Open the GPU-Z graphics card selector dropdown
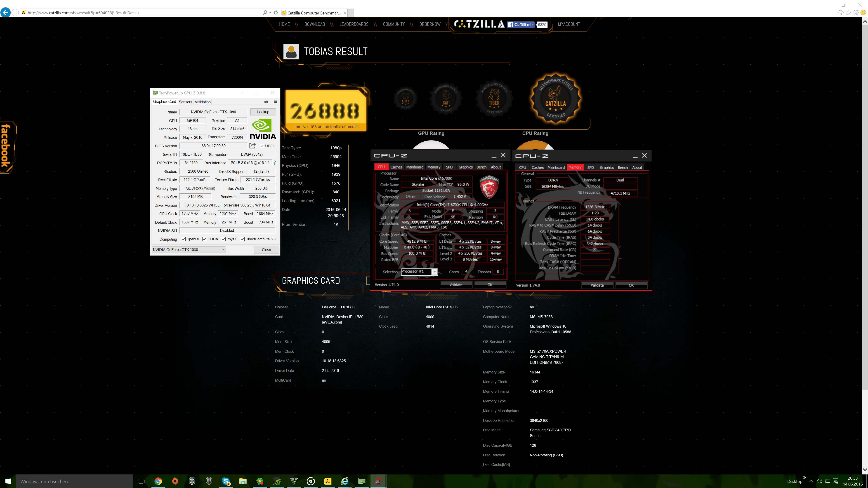This screenshot has width=868, height=488. (x=189, y=250)
